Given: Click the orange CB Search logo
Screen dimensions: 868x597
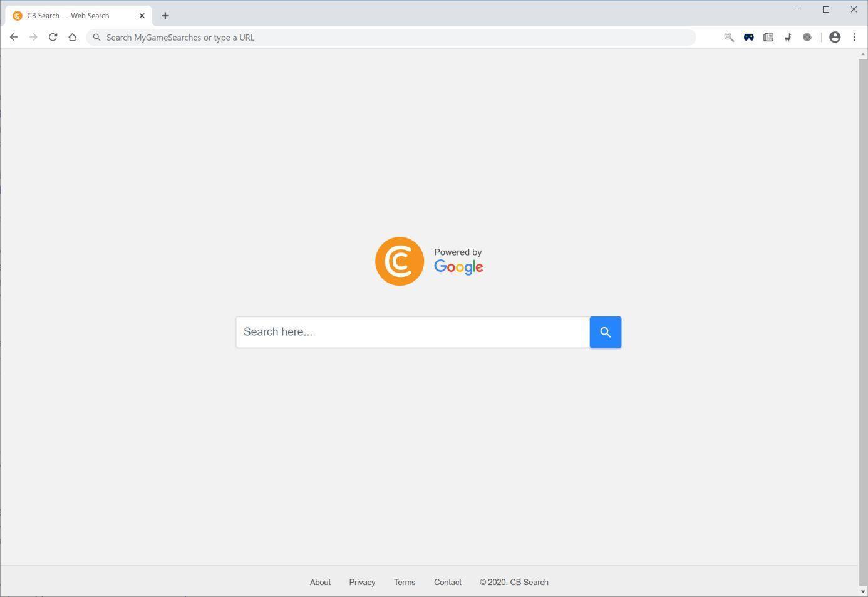Looking at the screenshot, I should tap(400, 261).
